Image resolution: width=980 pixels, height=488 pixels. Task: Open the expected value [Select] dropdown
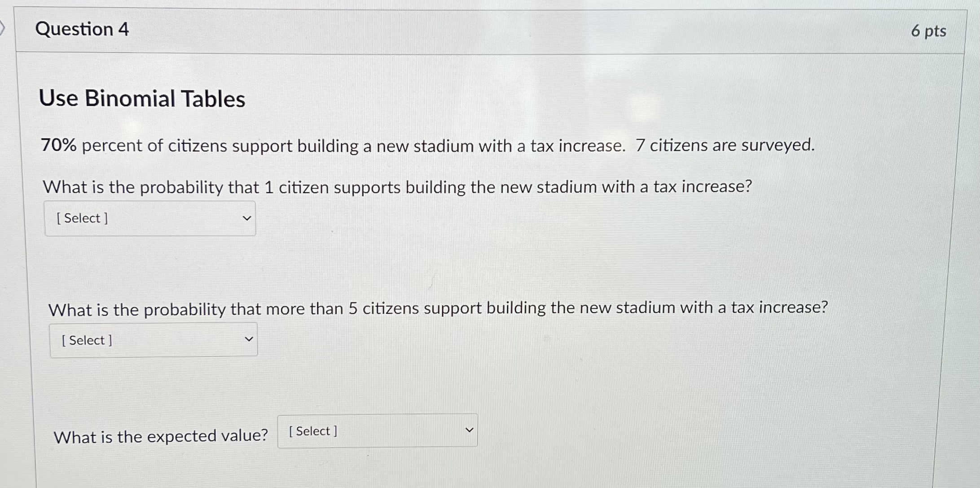pos(377,431)
